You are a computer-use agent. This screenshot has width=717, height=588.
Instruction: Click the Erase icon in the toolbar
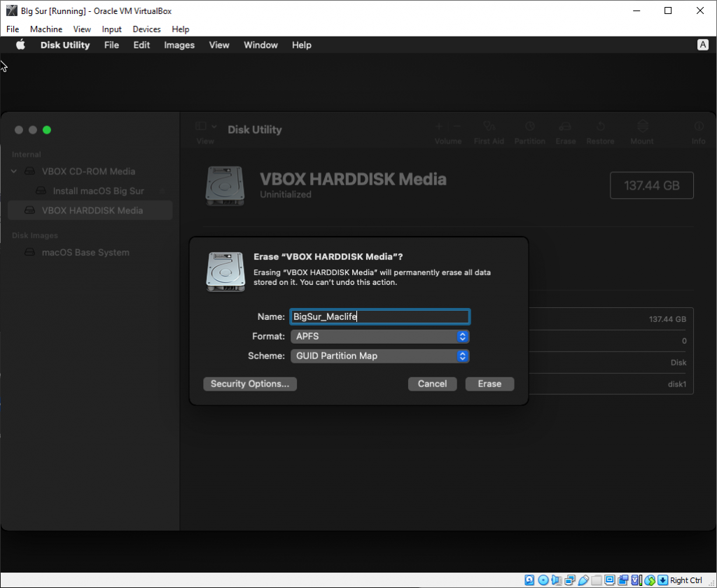(566, 132)
